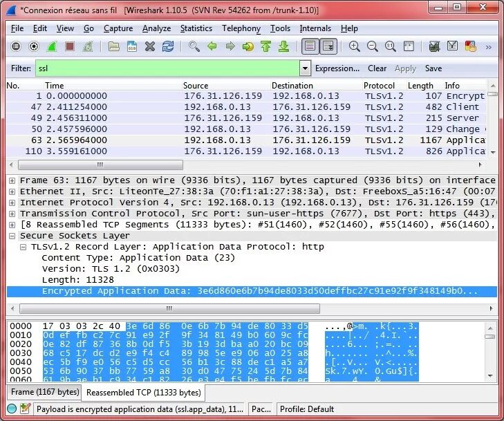Open the filter history dropdown arrow

306,68
